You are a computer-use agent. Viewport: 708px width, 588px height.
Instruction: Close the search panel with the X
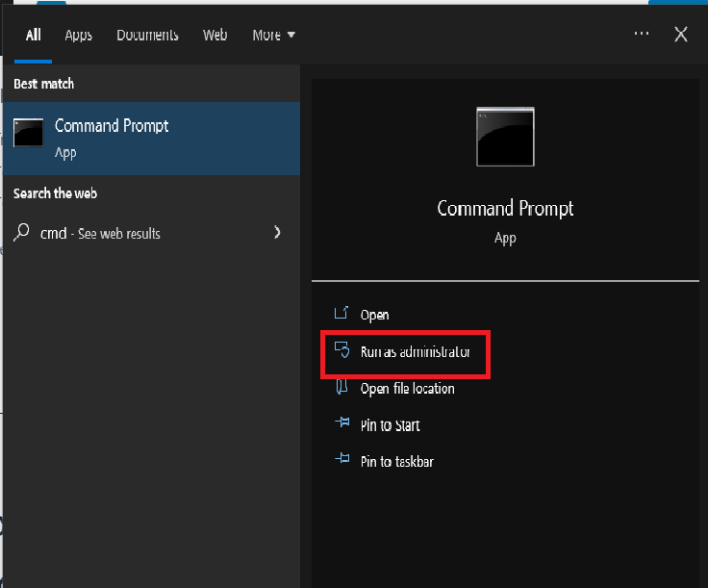[x=681, y=34]
